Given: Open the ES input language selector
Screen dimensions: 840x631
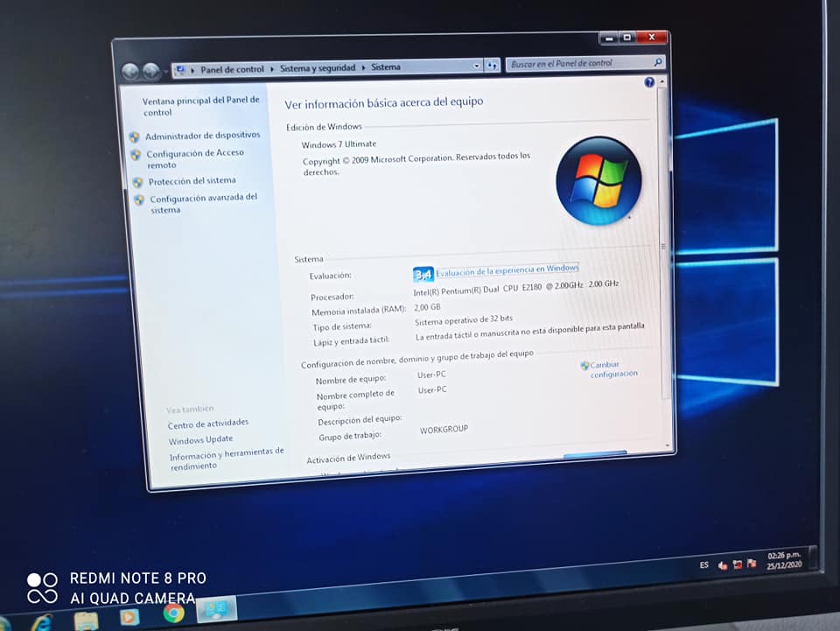Looking at the screenshot, I should point(703,565).
